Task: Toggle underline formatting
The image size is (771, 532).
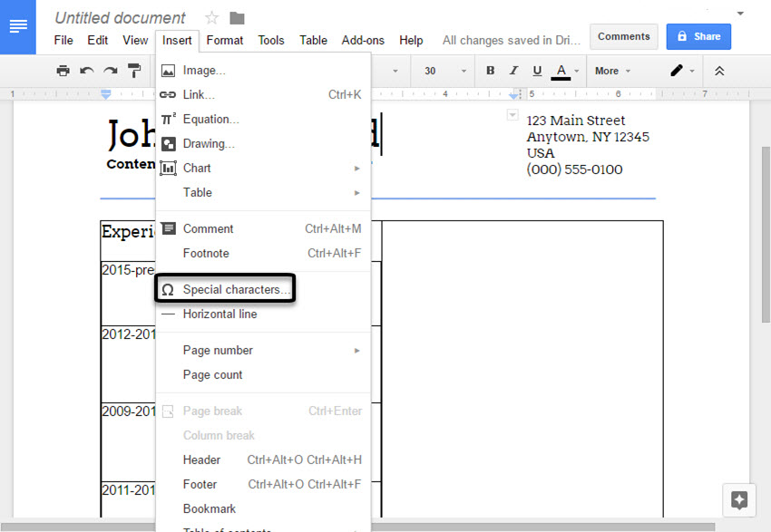Action: pos(538,71)
